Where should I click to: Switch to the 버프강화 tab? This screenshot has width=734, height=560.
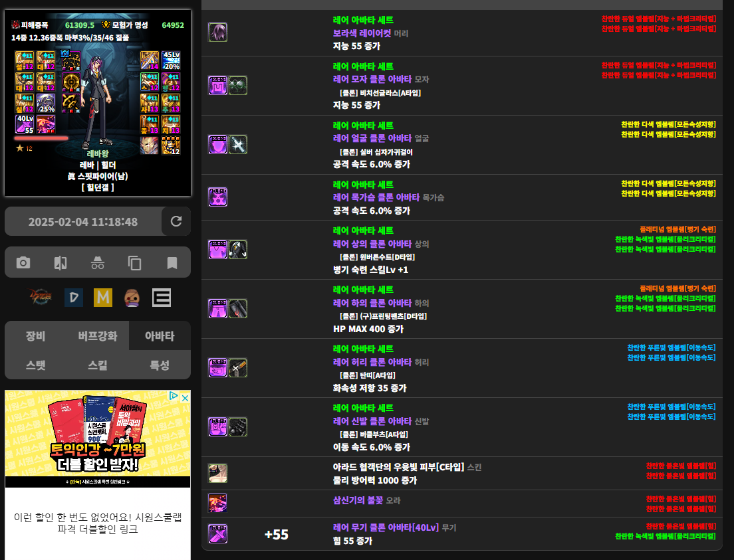97,336
